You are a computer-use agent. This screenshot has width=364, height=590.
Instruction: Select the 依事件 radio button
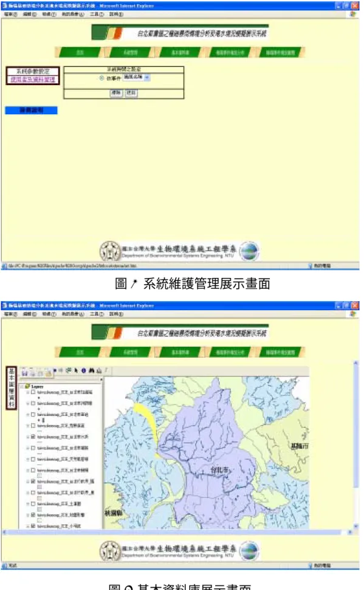point(101,78)
